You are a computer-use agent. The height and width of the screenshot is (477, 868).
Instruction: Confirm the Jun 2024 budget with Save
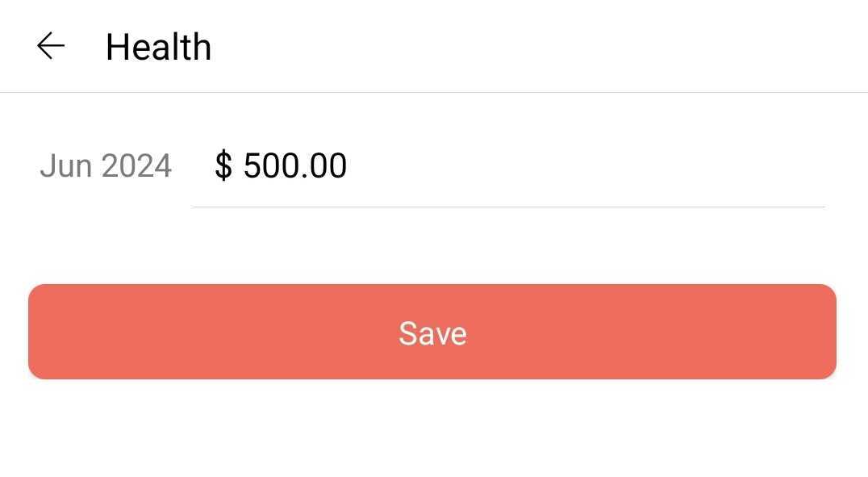[x=432, y=332]
